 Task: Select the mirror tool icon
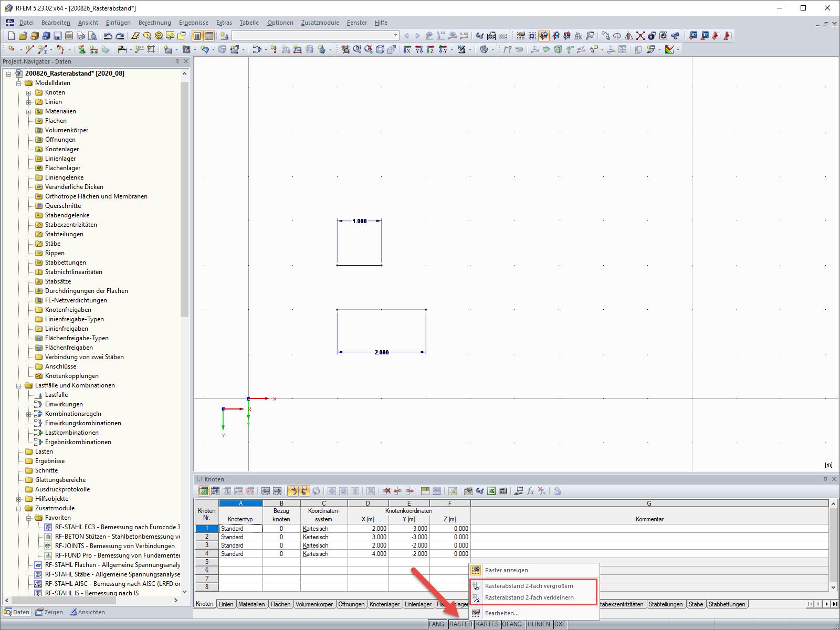(628, 36)
